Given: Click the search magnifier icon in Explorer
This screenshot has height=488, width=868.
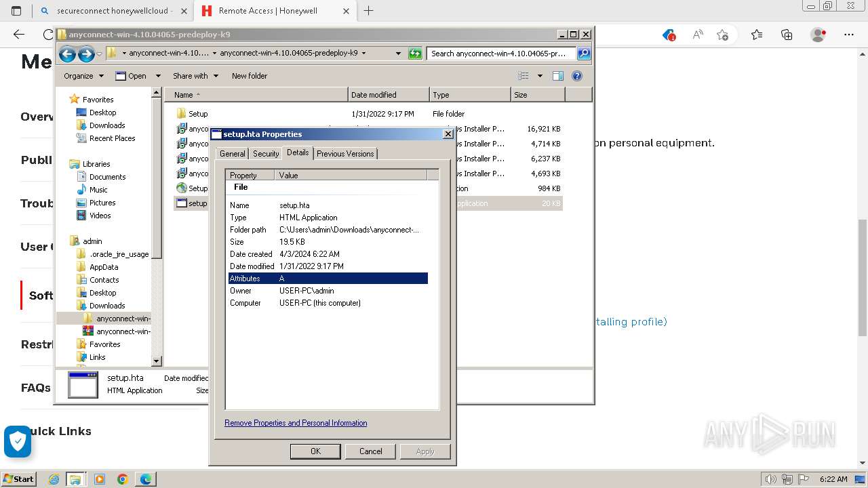Looking at the screenshot, I should [x=583, y=54].
